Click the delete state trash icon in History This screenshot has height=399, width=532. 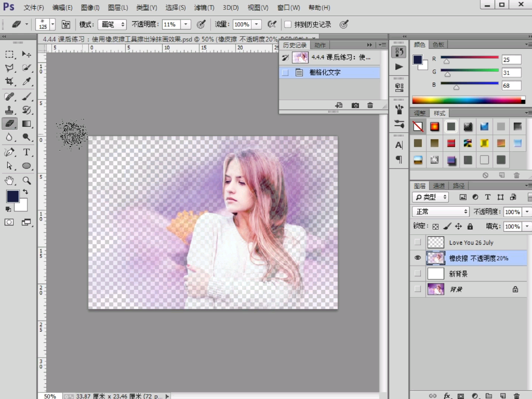click(370, 105)
